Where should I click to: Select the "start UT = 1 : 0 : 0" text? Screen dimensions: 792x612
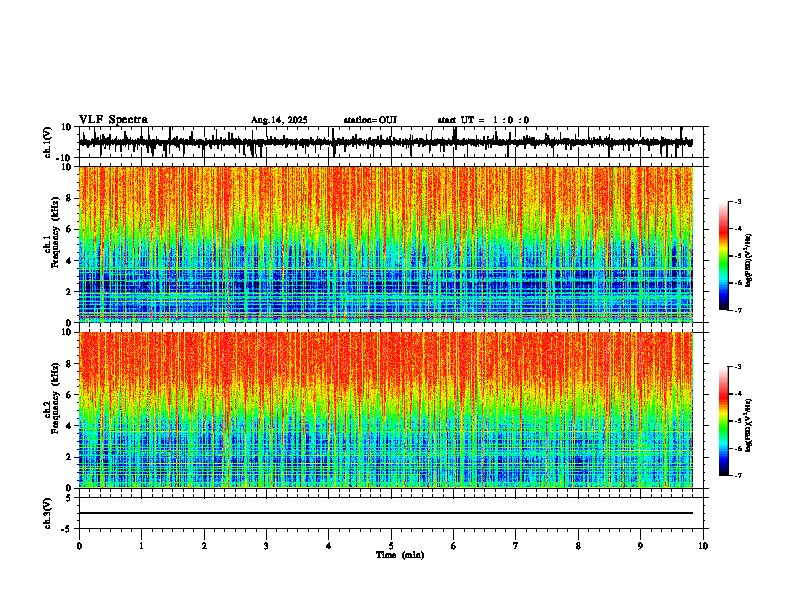click(x=483, y=120)
